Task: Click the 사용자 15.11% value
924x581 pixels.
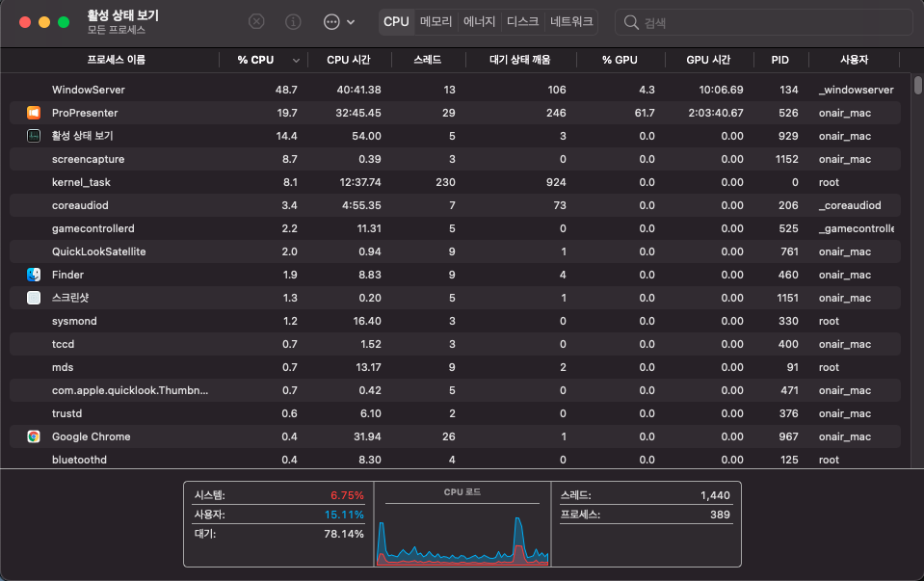Action: click(344, 515)
